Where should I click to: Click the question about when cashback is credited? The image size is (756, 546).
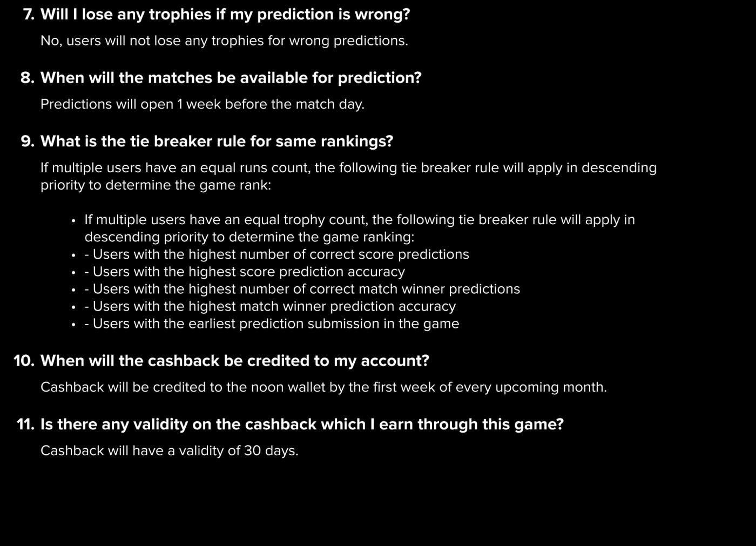coord(234,361)
